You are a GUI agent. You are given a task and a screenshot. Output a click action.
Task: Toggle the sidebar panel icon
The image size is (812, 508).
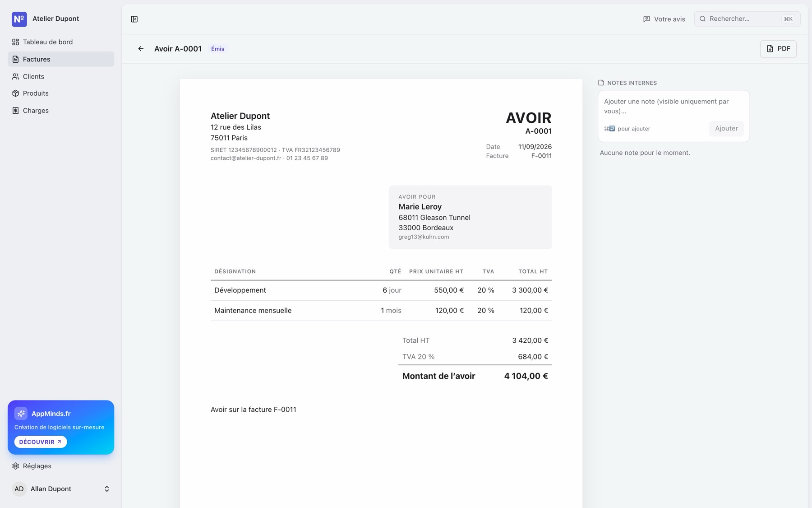click(x=134, y=19)
